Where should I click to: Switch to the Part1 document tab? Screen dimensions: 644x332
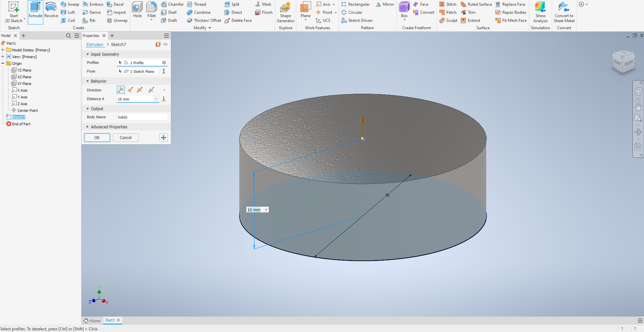110,320
